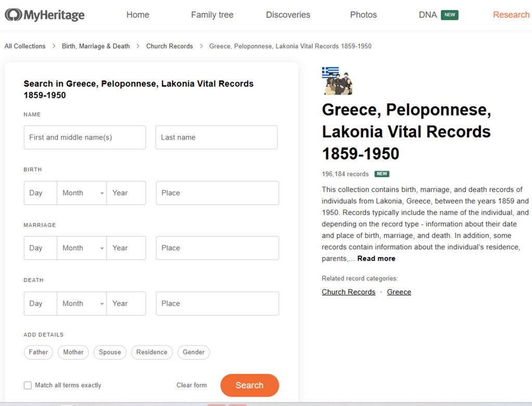The width and height of the screenshot is (532, 406).
Task: Enable Match all terms exactly checkbox
Action: 28,385
